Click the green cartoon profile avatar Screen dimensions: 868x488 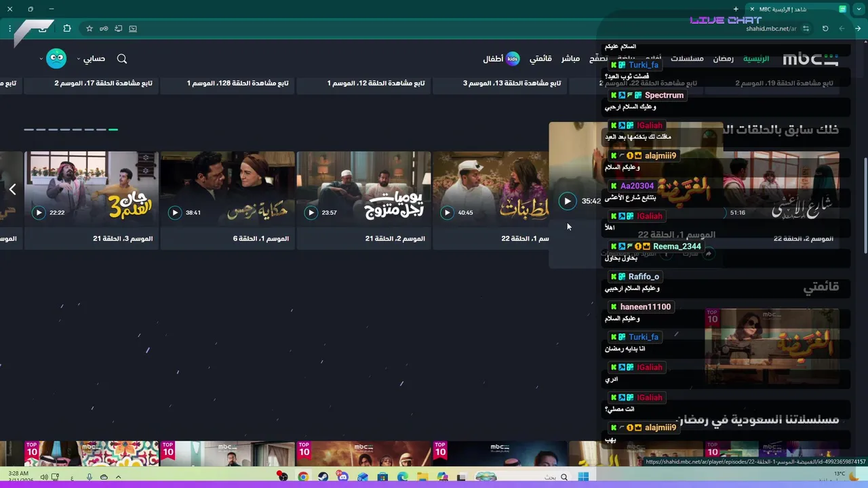click(x=56, y=58)
